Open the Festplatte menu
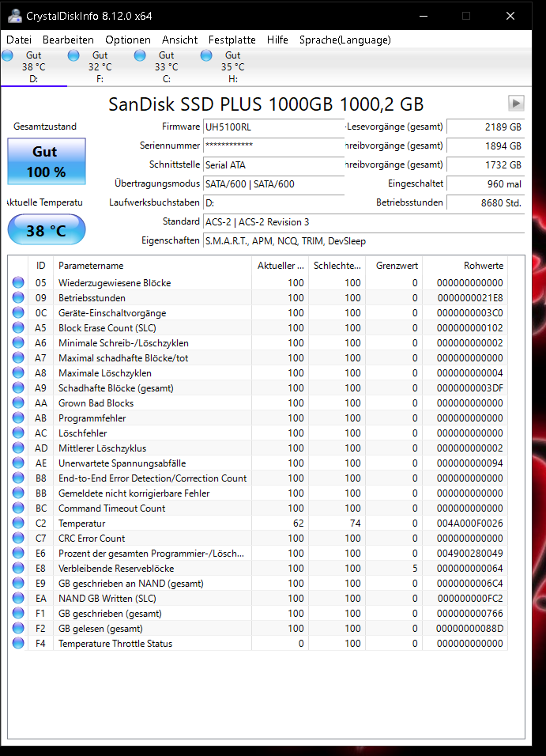 click(232, 40)
